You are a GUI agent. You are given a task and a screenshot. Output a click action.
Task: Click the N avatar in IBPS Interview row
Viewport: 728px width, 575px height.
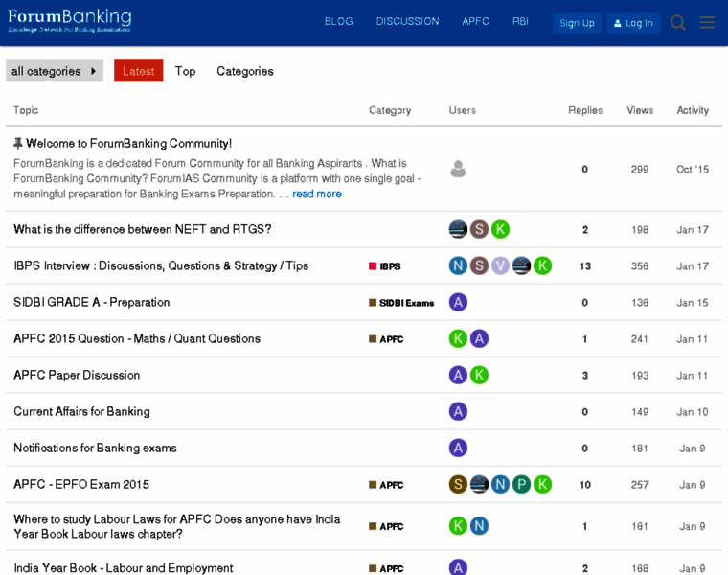coord(458,265)
